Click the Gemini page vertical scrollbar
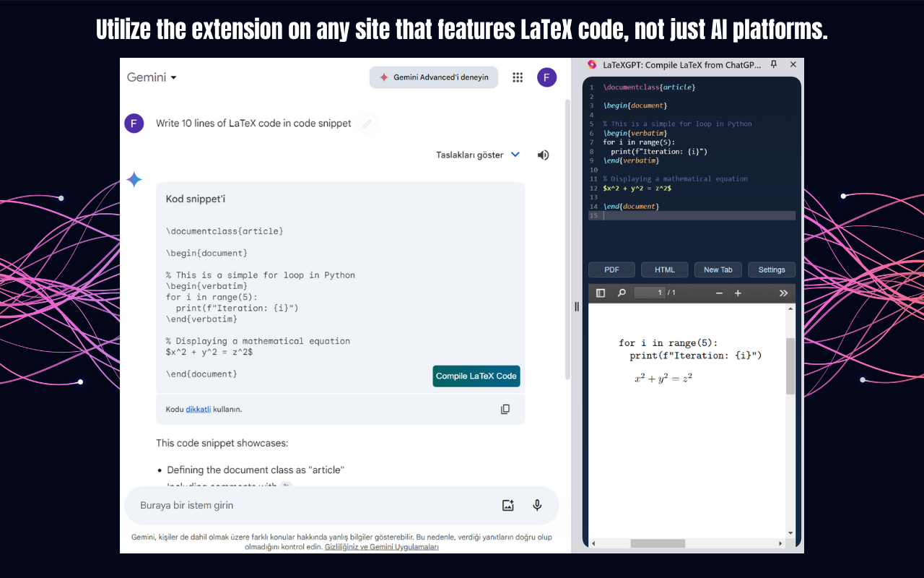The height and width of the screenshot is (578, 924). (x=567, y=238)
